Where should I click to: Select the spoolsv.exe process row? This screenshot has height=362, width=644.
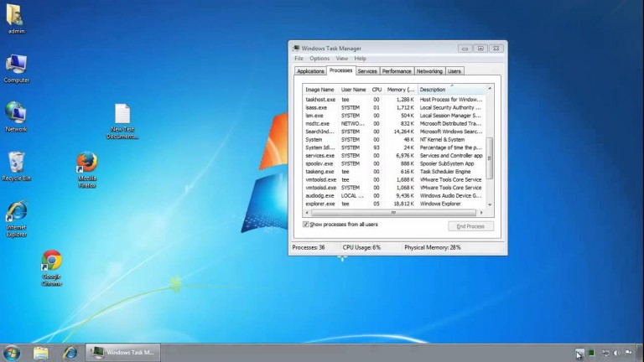click(x=394, y=163)
